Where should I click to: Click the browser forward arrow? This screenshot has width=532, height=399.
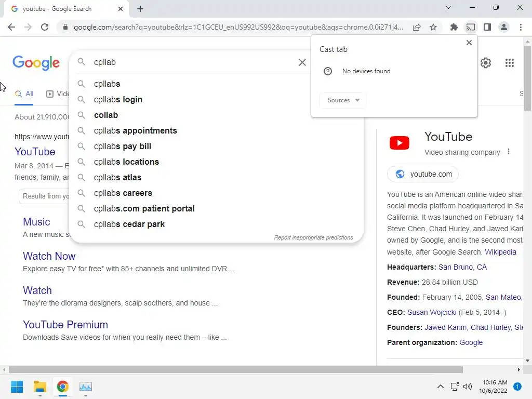[28, 27]
